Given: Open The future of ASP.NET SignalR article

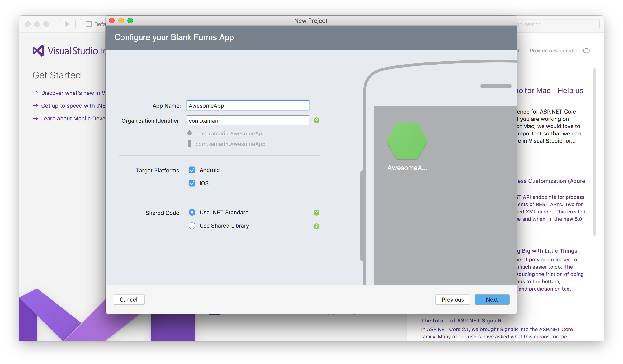Looking at the screenshot, I should click(x=461, y=320).
